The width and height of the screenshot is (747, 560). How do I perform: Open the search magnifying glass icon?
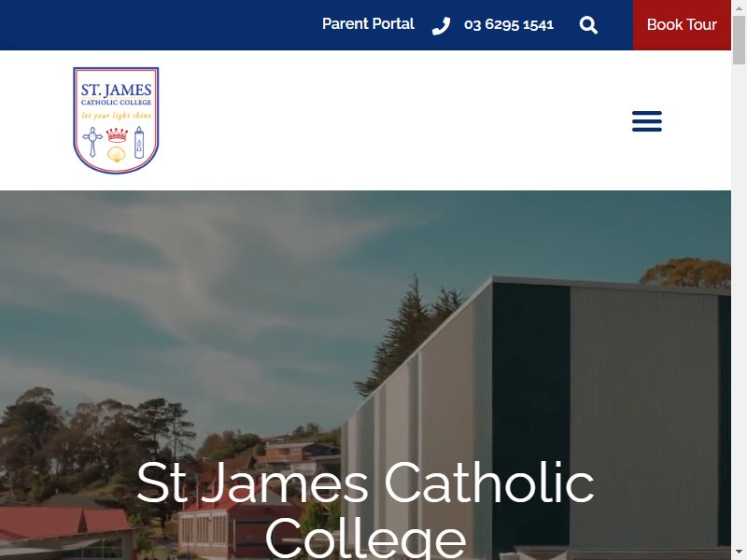588,25
